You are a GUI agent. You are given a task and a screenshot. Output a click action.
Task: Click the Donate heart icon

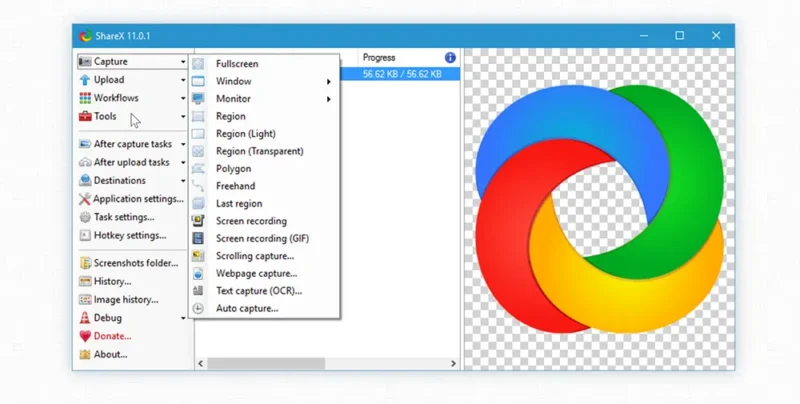(x=85, y=336)
